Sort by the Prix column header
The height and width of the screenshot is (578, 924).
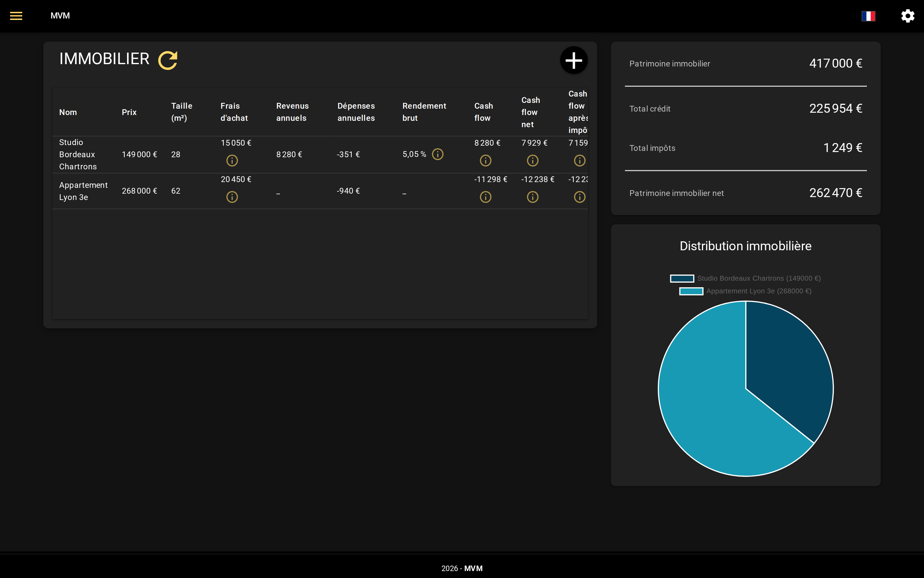pyautogui.click(x=129, y=112)
